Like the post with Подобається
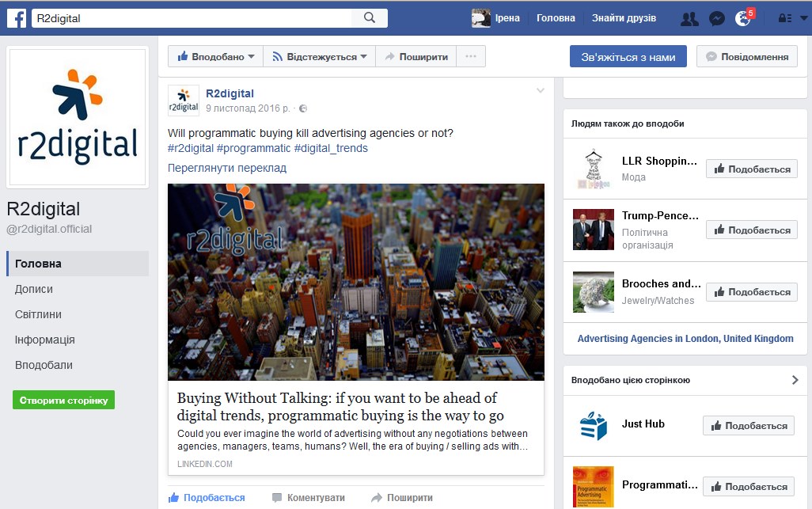This screenshot has height=509, width=812. point(207,498)
